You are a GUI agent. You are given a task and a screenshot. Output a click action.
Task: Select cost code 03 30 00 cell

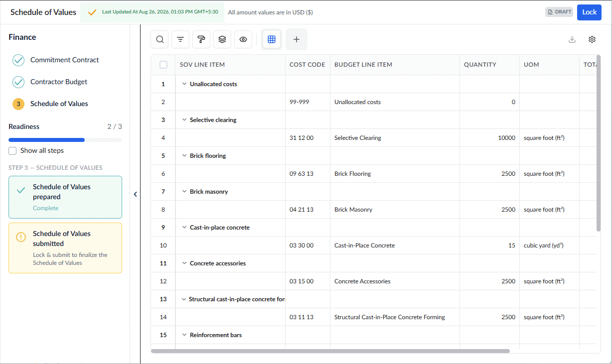307,245
